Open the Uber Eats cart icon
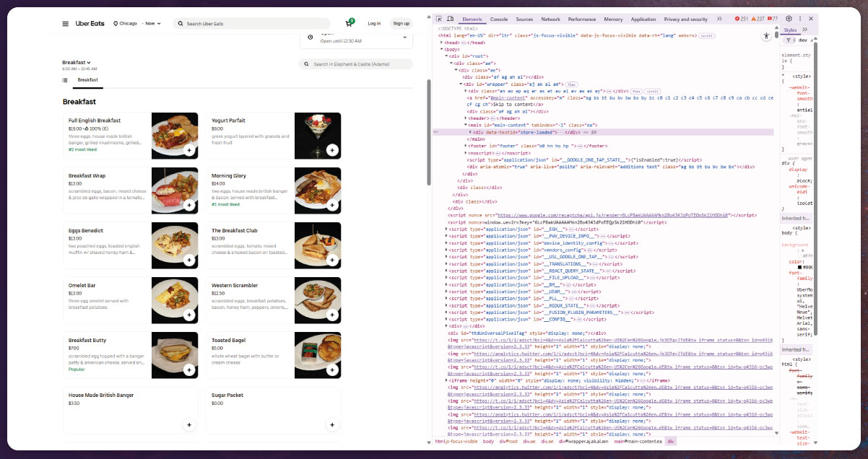The height and width of the screenshot is (459, 868). 349,22
